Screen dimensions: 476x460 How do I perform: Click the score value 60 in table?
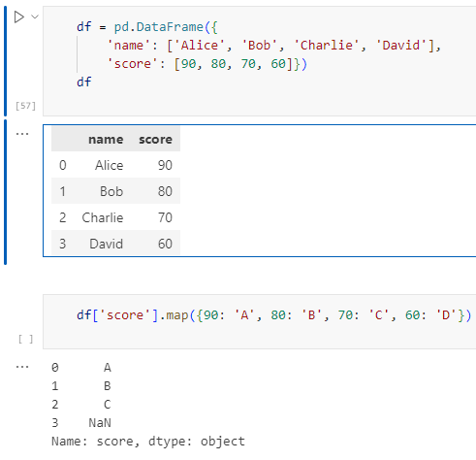(x=165, y=244)
